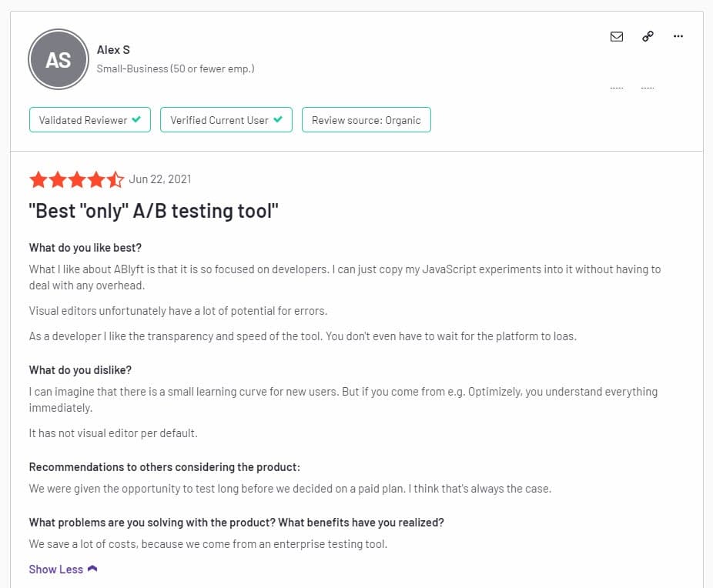Click the "What do you dislike?" heading
Viewport: 713px width, 588px height.
[x=80, y=370]
